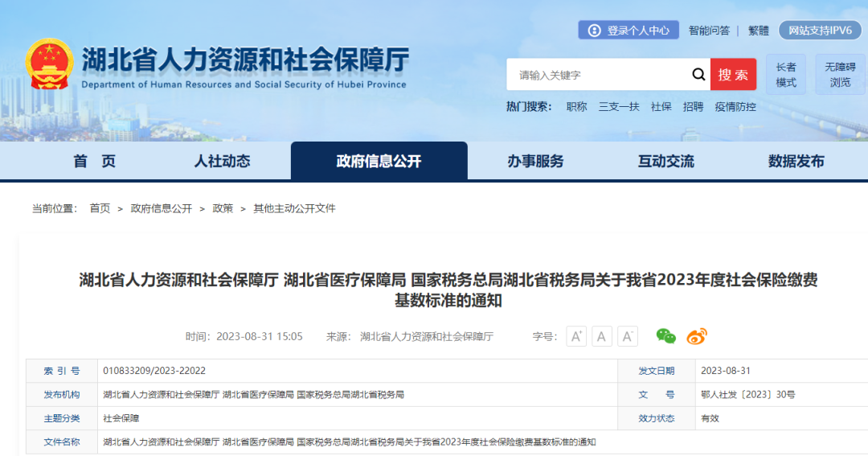
Task: Go to 首页 navigation tab
Action: tap(94, 161)
